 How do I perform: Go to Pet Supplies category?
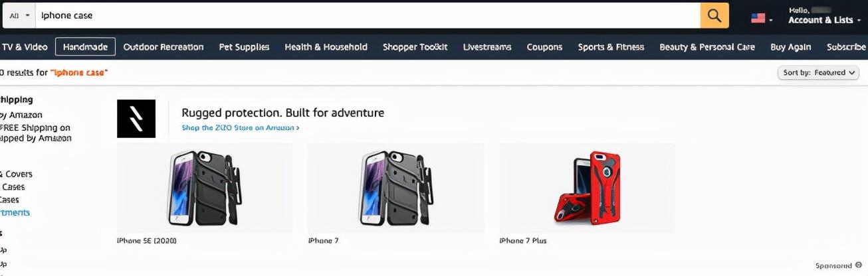244,47
